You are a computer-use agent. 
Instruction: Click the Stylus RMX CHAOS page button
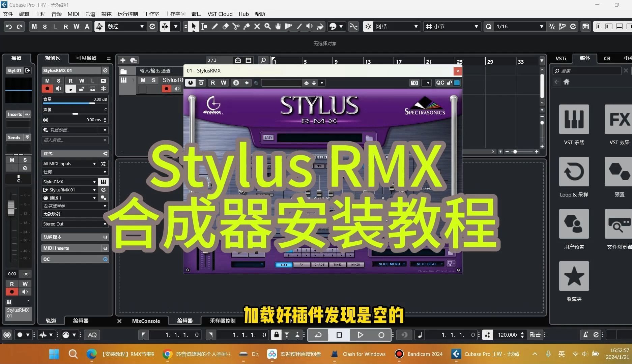point(319,265)
